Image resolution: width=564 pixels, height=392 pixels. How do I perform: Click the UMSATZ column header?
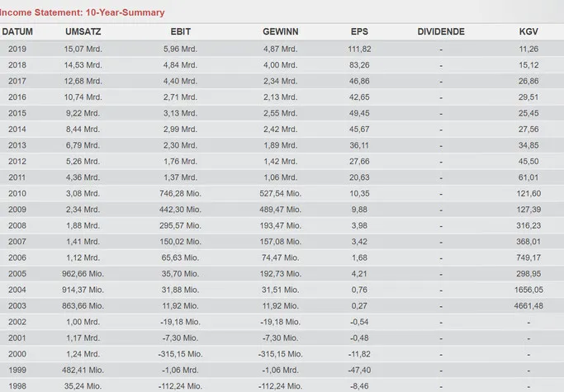(x=83, y=31)
